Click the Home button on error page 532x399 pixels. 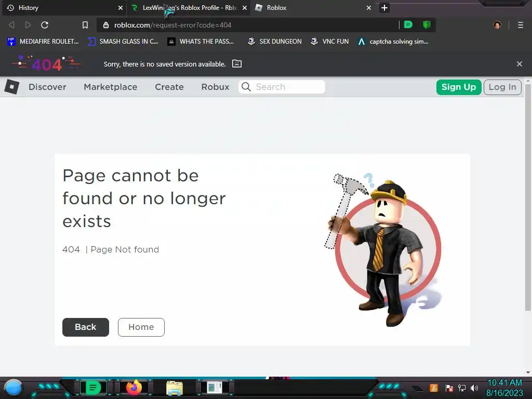[141, 327]
